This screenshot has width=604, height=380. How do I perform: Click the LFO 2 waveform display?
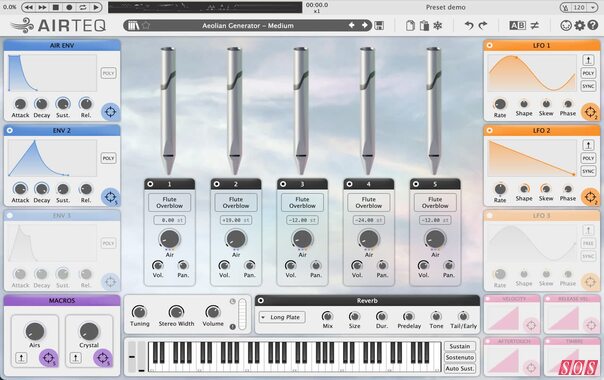pos(532,158)
